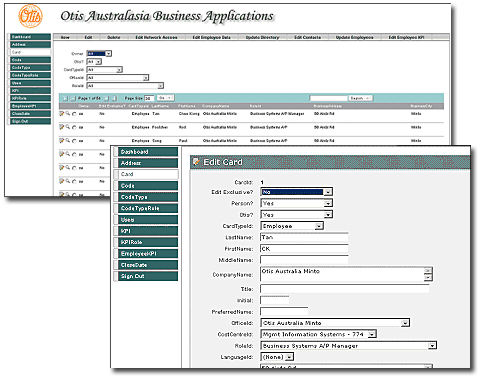The image size is (481, 377).
Task: Click the CompanyName scrollbar down arrow
Action: [x=428, y=278]
